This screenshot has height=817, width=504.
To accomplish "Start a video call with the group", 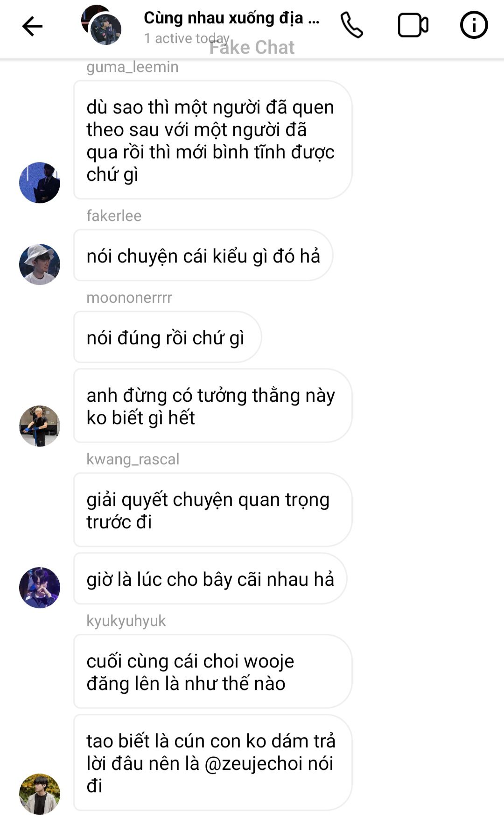I will 413,25.
